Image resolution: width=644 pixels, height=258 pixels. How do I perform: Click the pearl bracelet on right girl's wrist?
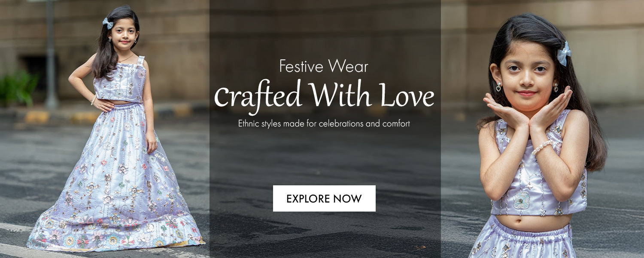click(x=542, y=147)
